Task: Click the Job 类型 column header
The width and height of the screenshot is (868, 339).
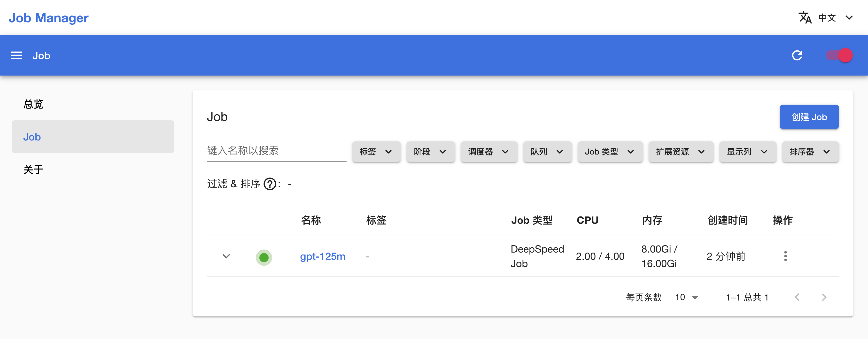Action: [x=532, y=220]
